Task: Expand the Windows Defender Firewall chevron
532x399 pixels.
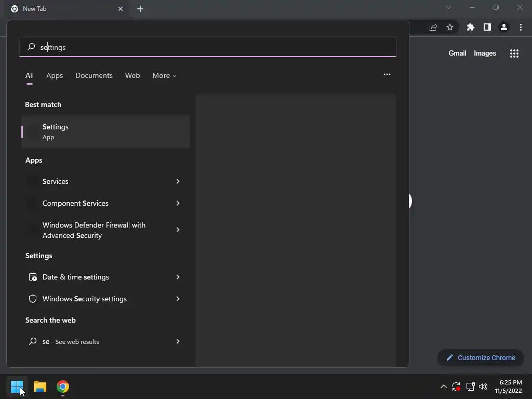Action: 178,230
